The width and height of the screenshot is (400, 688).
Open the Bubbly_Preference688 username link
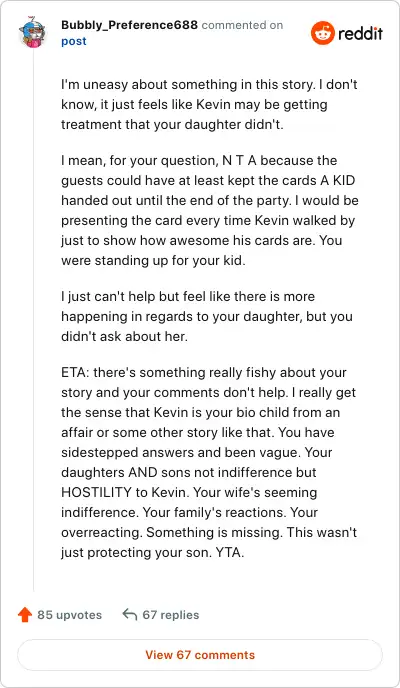[x=129, y=25]
